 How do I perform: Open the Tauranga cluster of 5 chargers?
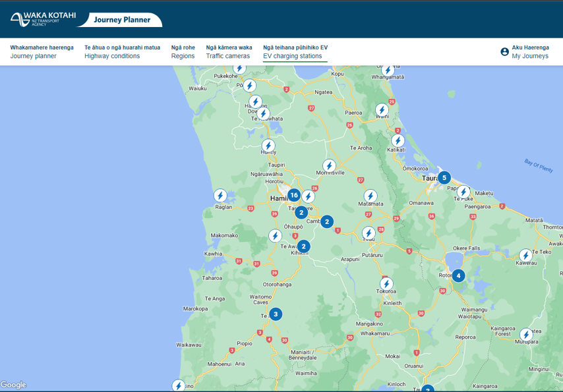444,177
